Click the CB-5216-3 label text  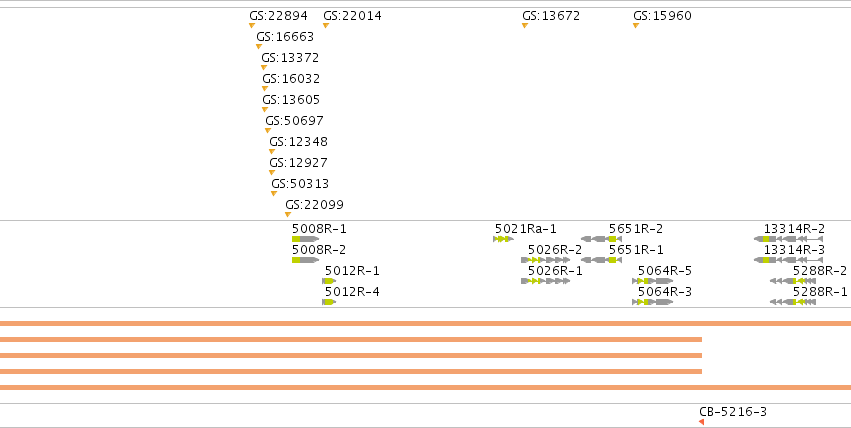pos(733,412)
